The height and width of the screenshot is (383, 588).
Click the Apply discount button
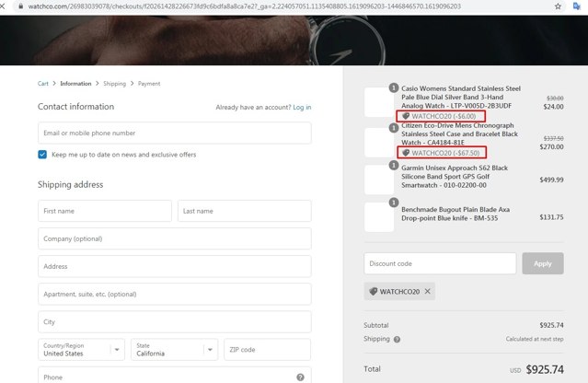pyautogui.click(x=543, y=263)
